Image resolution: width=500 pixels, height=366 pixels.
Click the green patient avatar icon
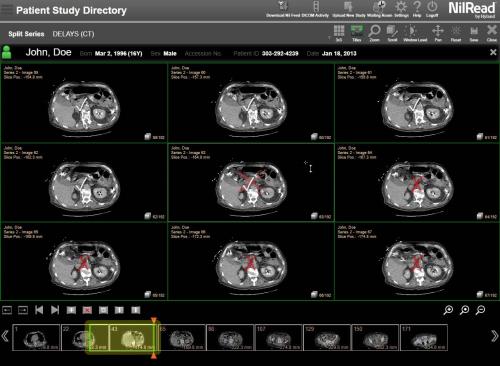tap(6, 52)
